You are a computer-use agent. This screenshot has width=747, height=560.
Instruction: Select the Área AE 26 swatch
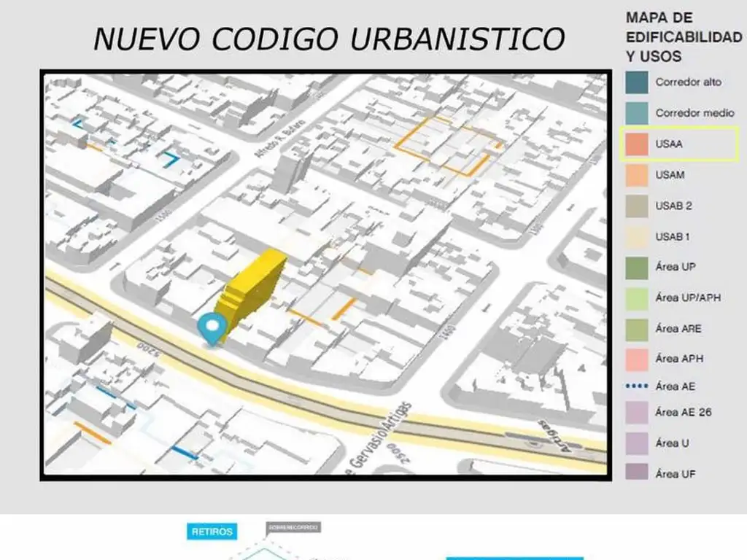636,413
